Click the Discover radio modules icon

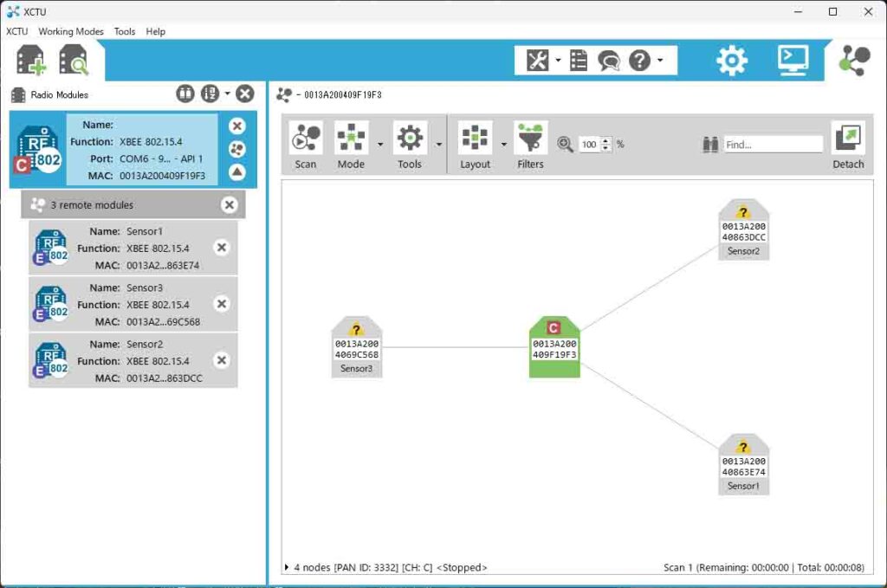click(x=74, y=61)
